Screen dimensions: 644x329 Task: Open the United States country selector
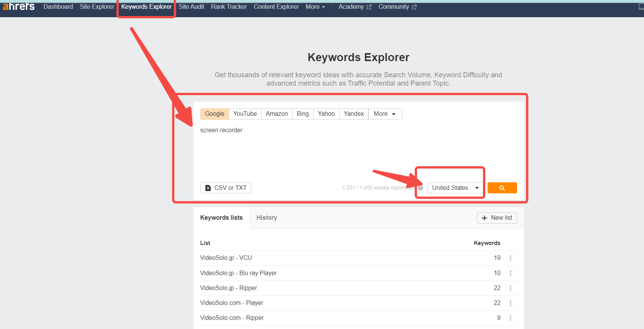pyautogui.click(x=455, y=188)
